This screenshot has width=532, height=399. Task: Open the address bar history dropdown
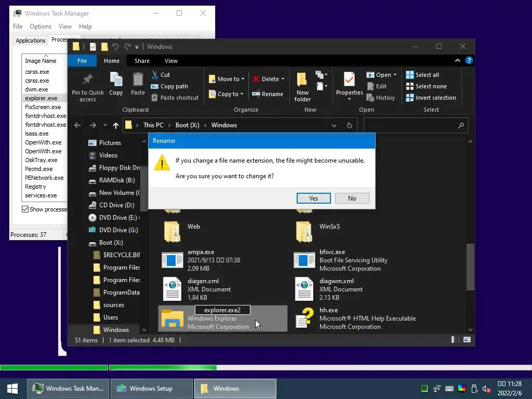[334, 126]
